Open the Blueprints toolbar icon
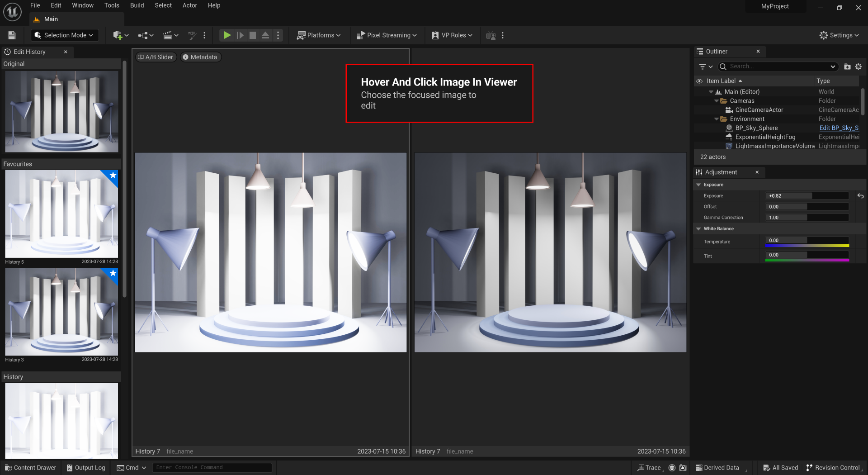 pyautogui.click(x=146, y=35)
